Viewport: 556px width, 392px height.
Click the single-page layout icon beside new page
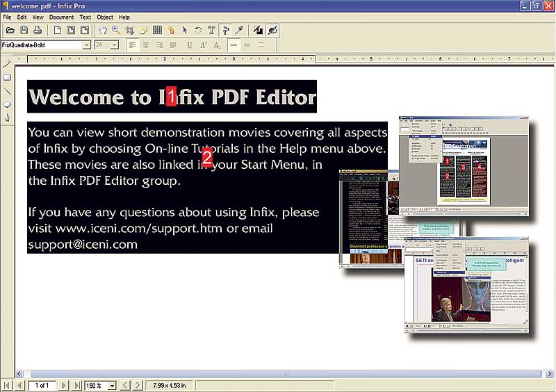[x=71, y=31]
